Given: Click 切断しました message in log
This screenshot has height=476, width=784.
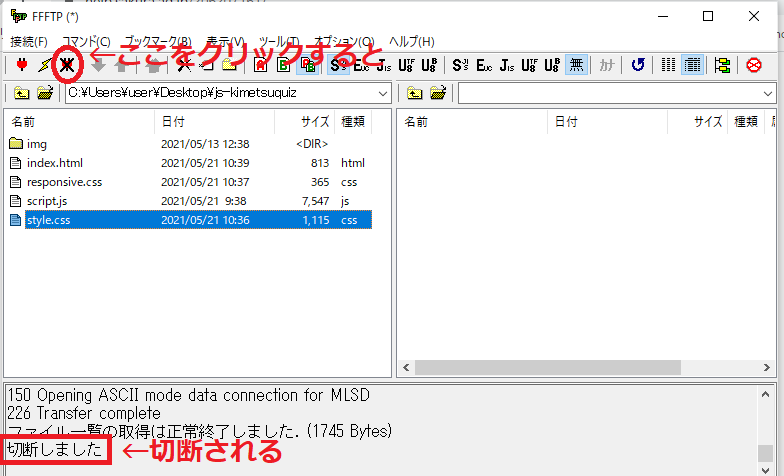Looking at the screenshot, I should (x=54, y=450).
